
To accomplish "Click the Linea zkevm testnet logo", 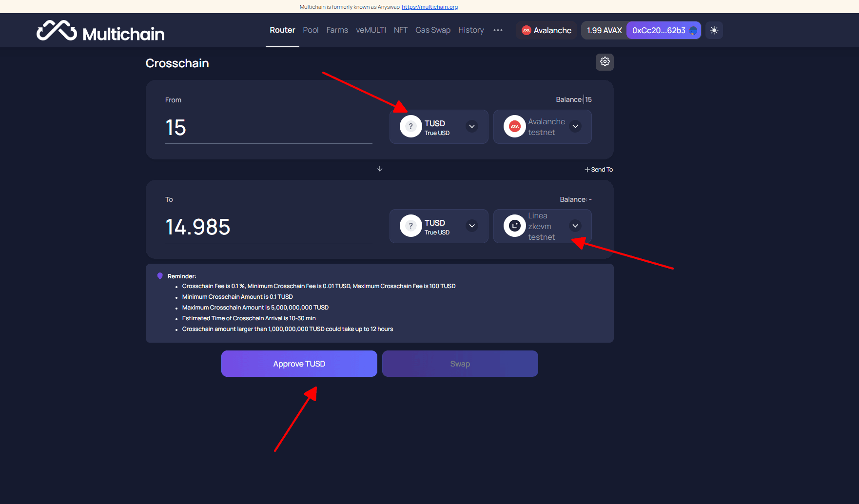I will point(515,226).
